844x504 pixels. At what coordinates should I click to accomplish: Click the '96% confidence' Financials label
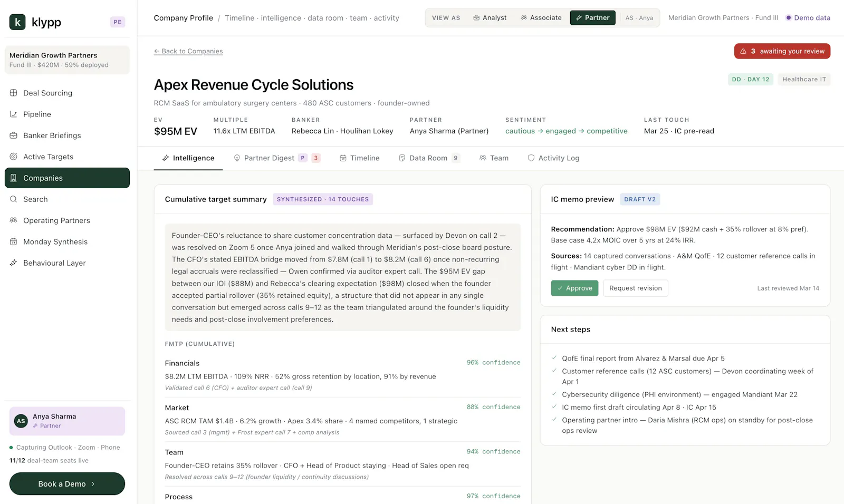493,363
